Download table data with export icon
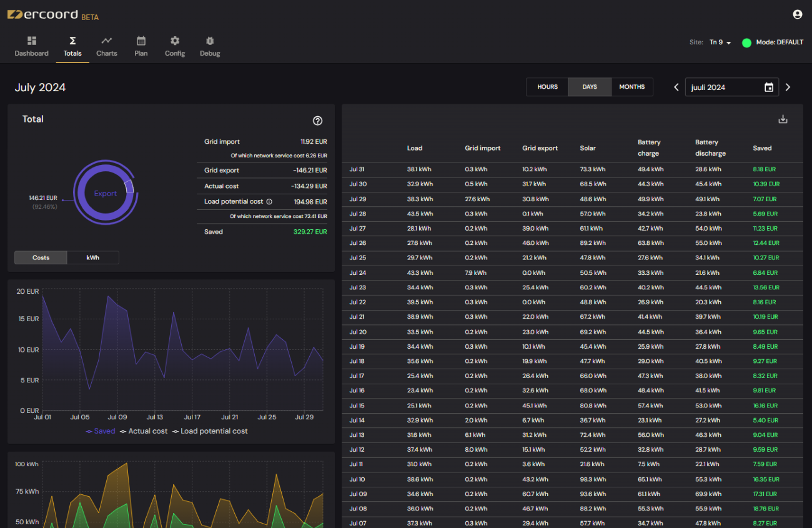The image size is (812, 528). 783,119
